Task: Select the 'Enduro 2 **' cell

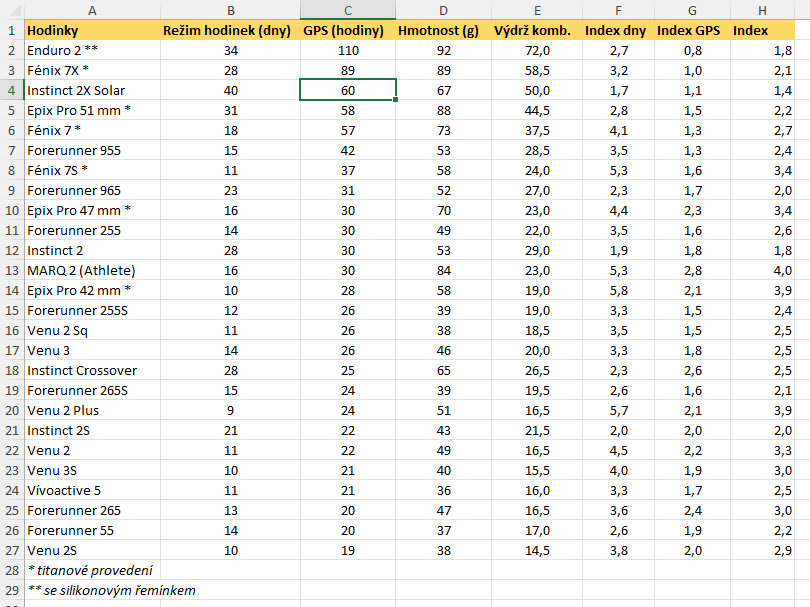Action: coord(92,51)
